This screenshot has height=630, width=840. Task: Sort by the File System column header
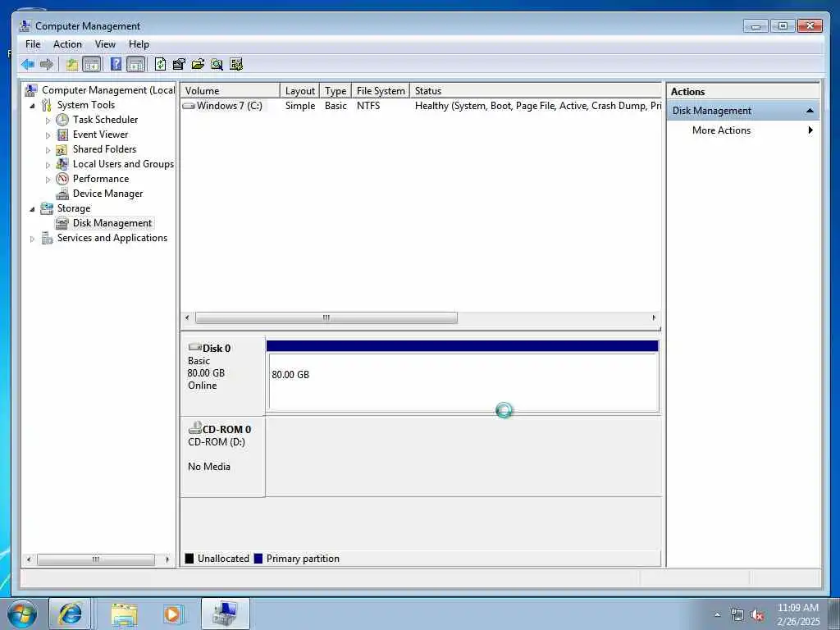coord(381,90)
